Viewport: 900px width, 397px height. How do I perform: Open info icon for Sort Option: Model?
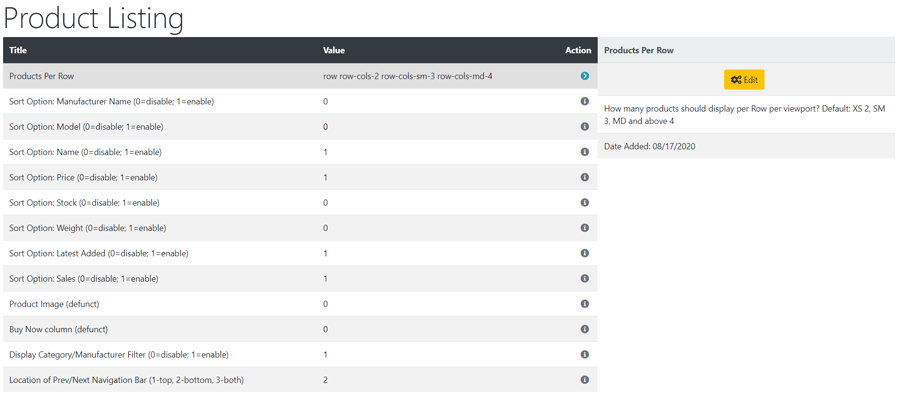pyautogui.click(x=585, y=126)
